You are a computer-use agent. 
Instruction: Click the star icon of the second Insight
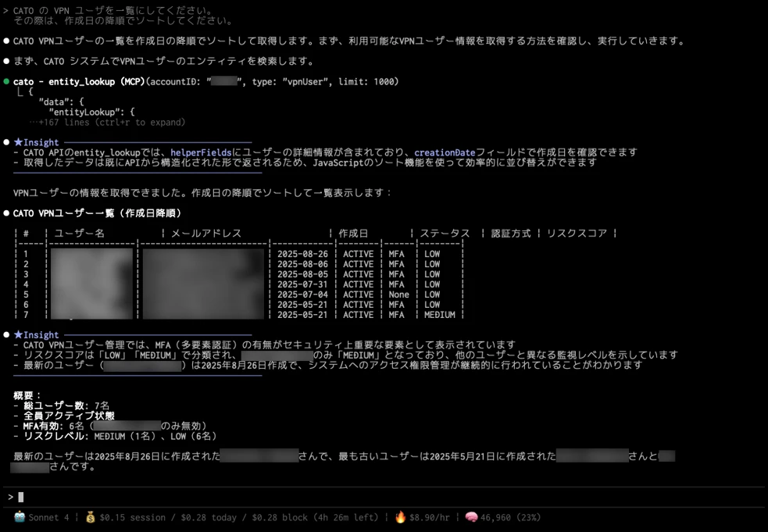pos(18,334)
